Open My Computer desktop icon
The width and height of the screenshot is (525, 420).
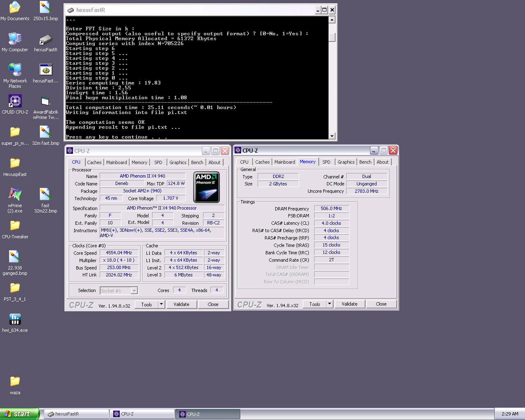(15, 42)
